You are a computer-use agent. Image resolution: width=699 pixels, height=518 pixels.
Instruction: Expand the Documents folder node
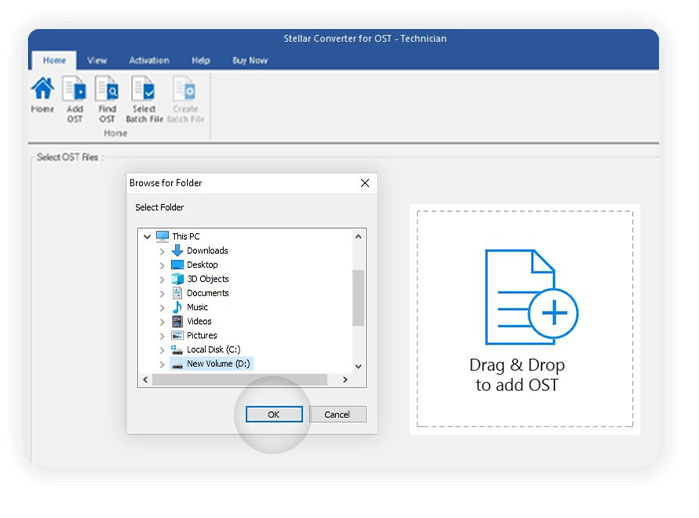coord(162,294)
